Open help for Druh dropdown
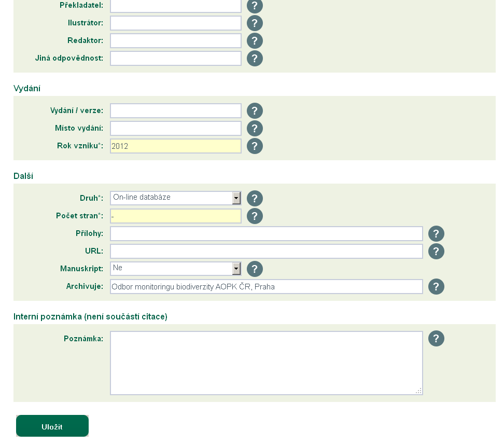The width and height of the screenshot is (504, 445). pyautogui.click(x=255, y=199)
